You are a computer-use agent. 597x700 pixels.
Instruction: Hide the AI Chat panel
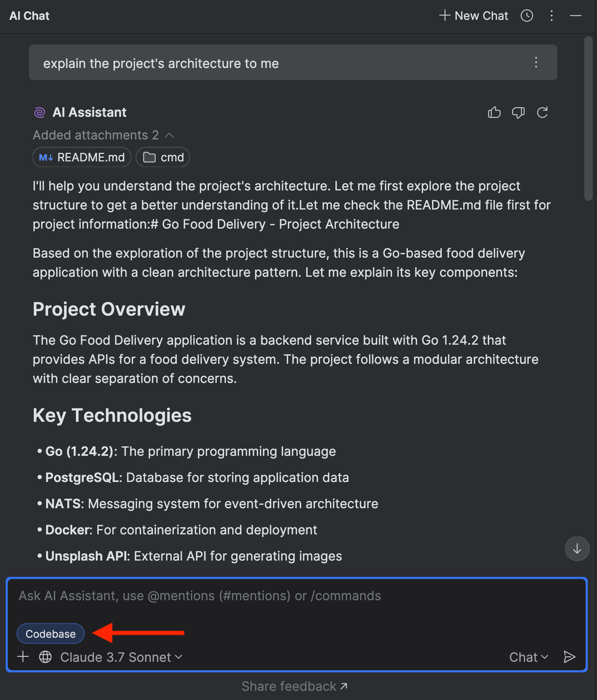[x=575, y=16]
